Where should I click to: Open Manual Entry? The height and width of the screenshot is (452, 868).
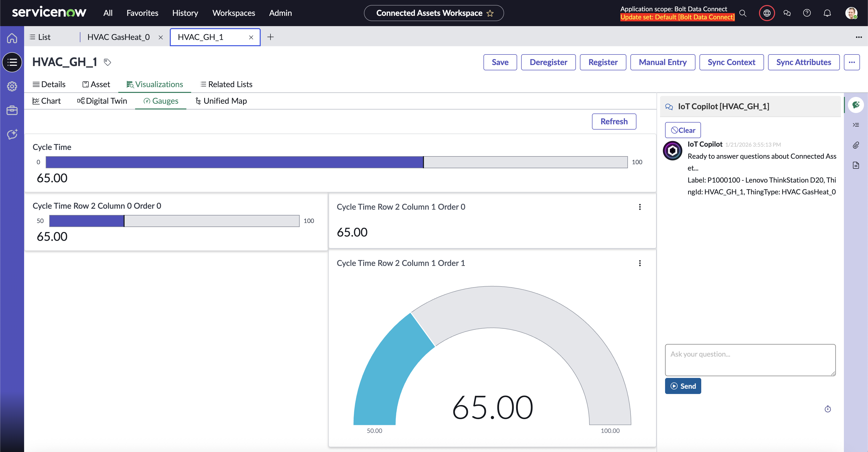click(663, 62)
